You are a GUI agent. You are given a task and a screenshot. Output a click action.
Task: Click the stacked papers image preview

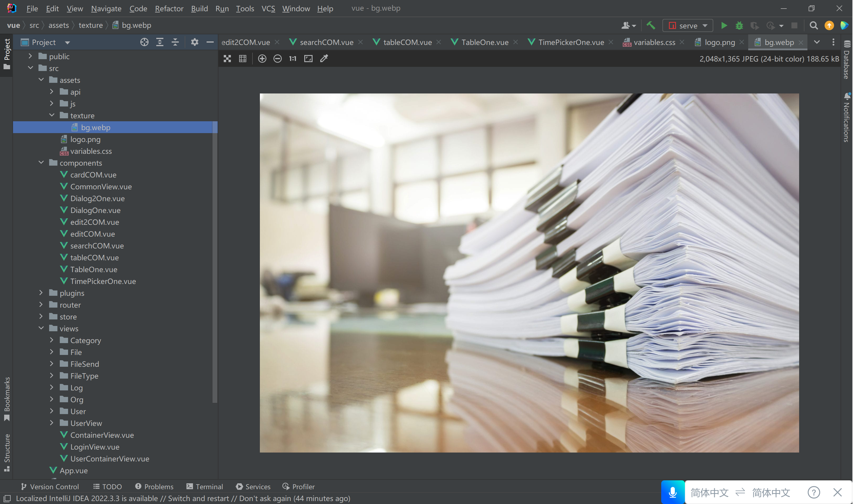[x=529, y=273]
